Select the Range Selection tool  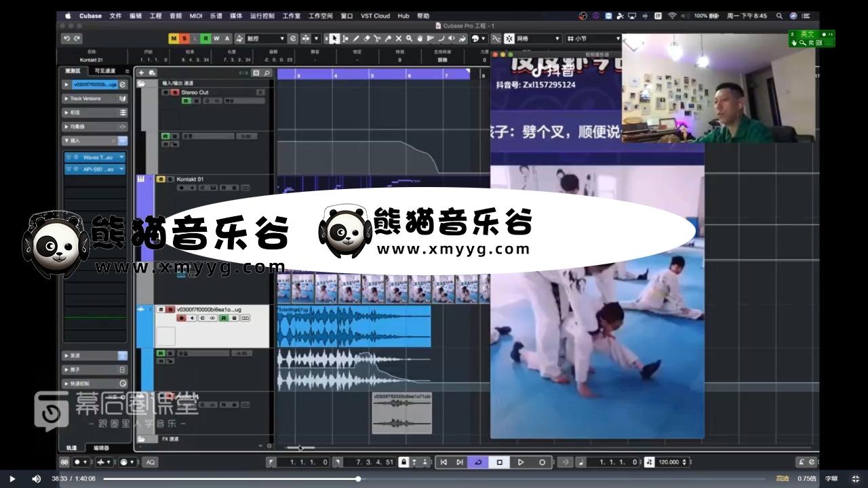[x=345, y=39]
